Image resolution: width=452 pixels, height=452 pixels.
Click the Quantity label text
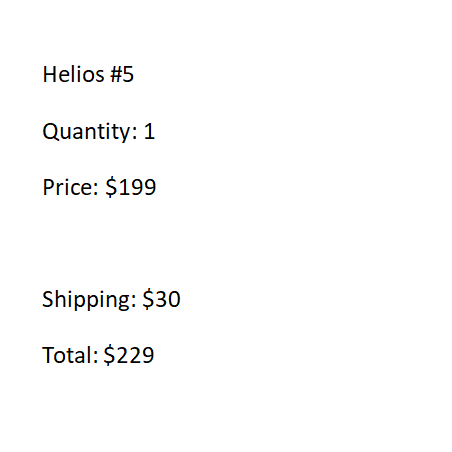[x=90, y=132]
